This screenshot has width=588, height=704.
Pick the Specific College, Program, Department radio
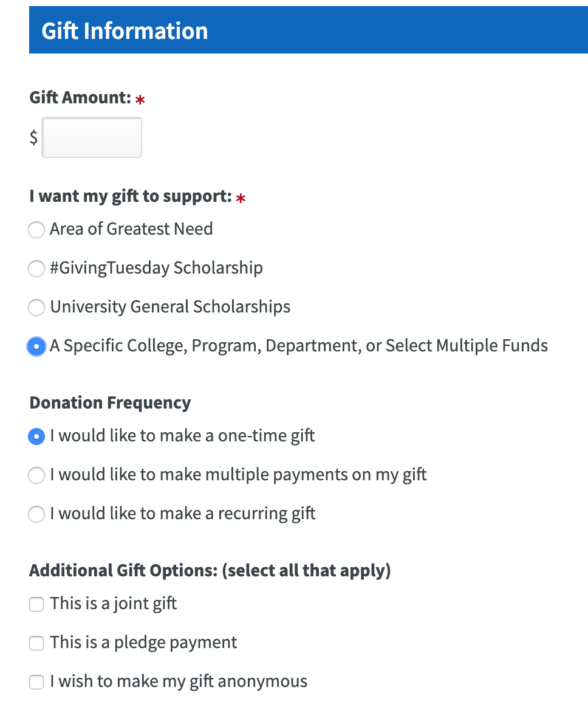coord(36,347)
